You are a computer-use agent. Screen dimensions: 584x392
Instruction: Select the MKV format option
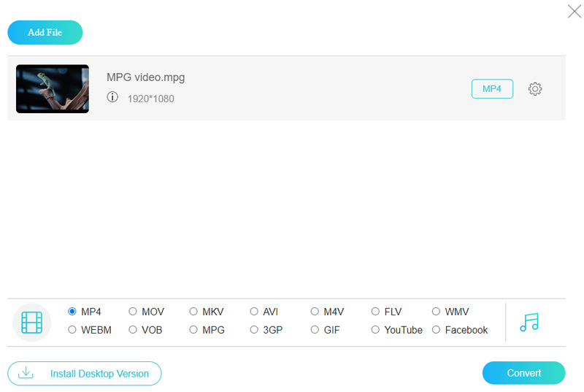click(x=193, y=312)
